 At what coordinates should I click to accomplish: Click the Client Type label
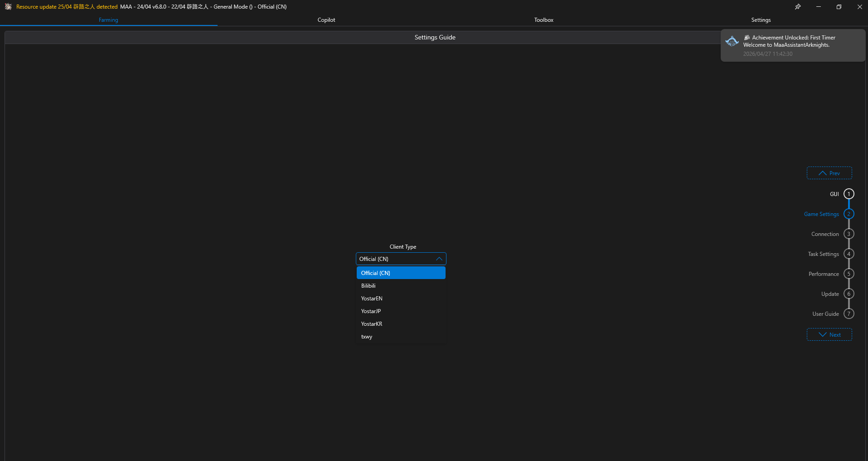pyautogui.click(x=402, y=246)
